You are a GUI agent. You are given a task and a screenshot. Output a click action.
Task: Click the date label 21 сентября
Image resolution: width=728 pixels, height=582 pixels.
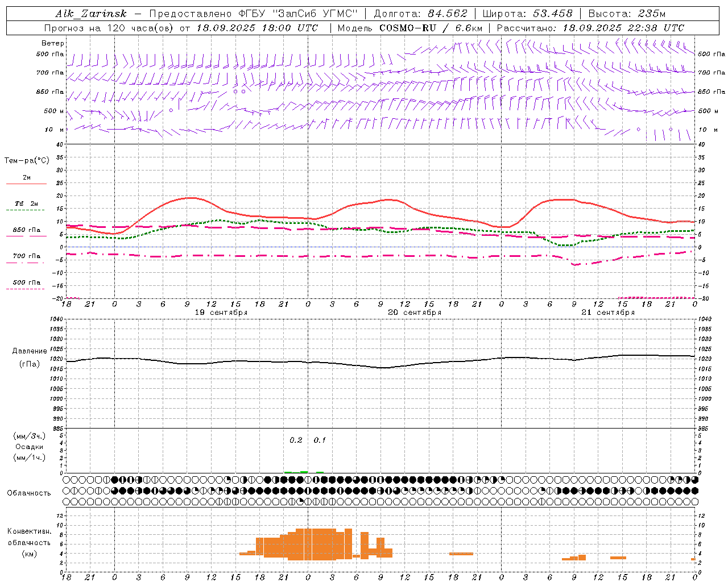tap(608, 313)
